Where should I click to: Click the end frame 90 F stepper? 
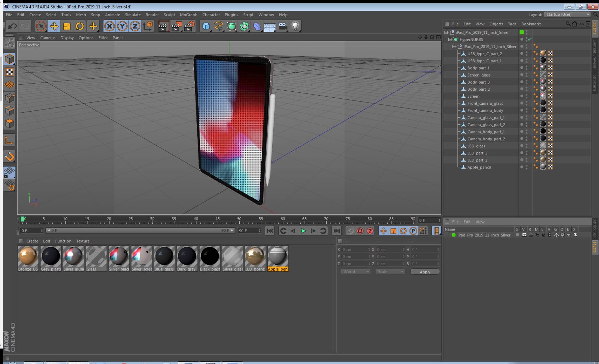click(x=259, y=231)
